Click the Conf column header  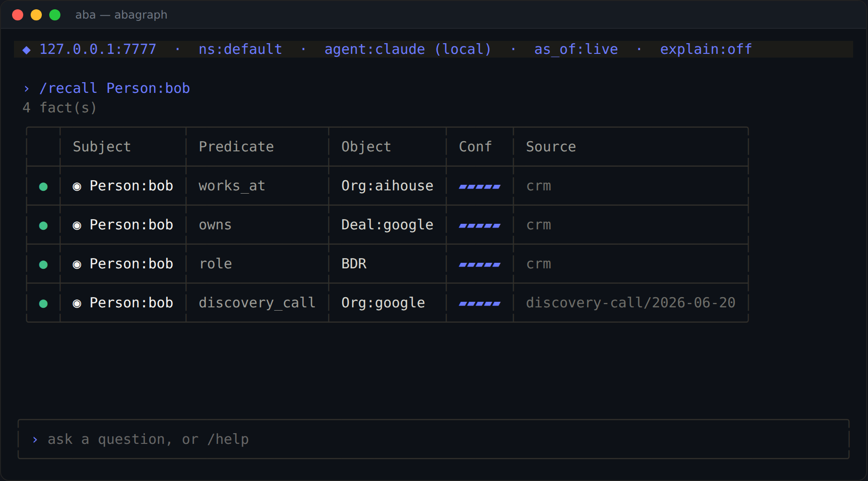pyautogui.click(x=475, y=147)
